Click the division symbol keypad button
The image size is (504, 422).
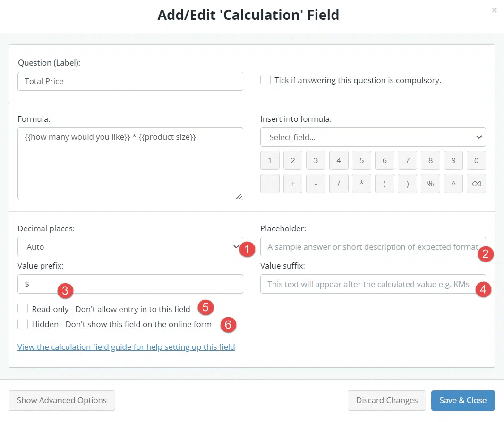click(338, 184)
